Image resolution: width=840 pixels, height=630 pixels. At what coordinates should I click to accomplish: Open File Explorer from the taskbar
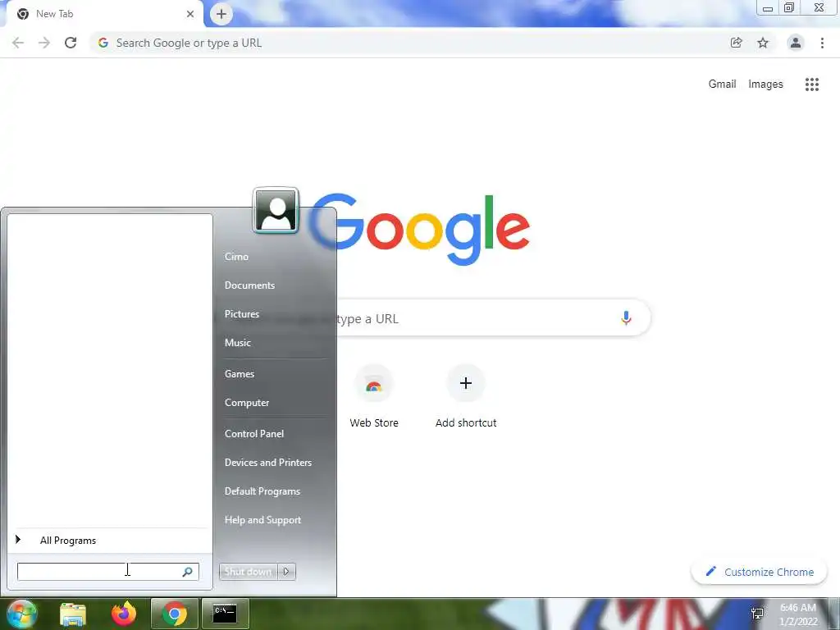coord(73,614)
